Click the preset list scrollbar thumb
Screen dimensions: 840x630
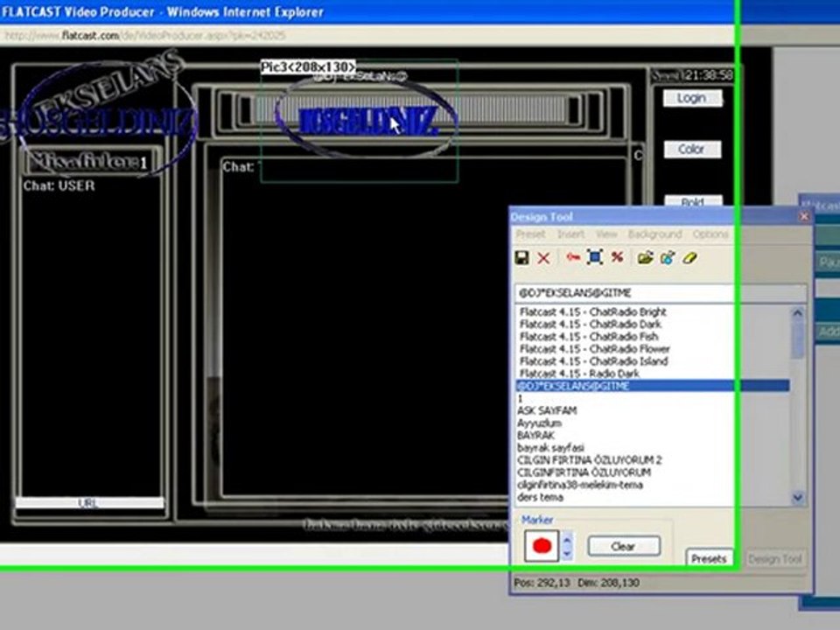click(798, 340)
